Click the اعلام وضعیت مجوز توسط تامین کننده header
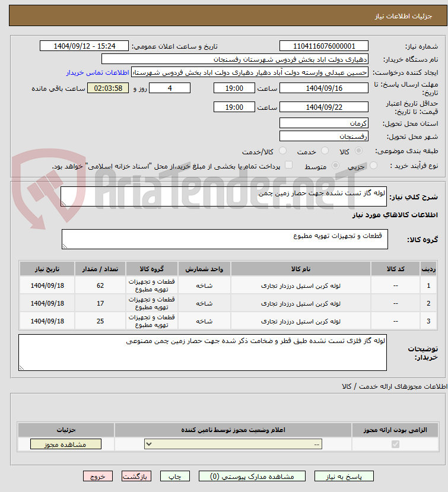The width and height of the screenshot is (448, 492). pos(233,430)
